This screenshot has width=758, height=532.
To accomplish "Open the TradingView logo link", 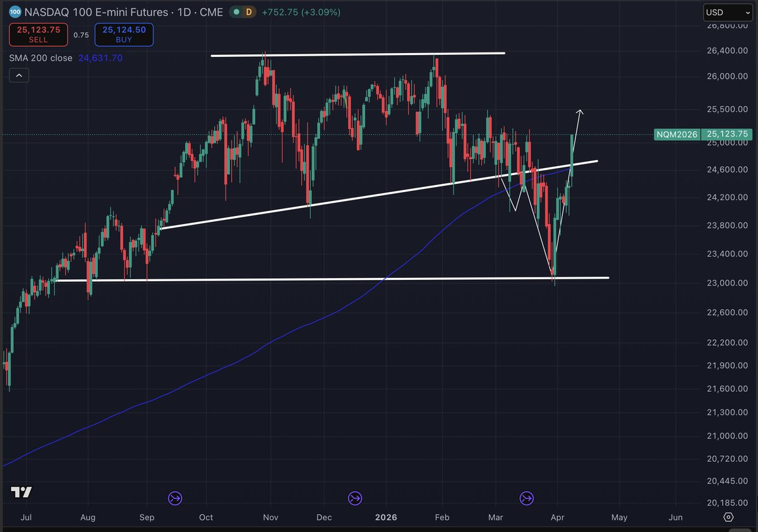I will tap(21, 492).
